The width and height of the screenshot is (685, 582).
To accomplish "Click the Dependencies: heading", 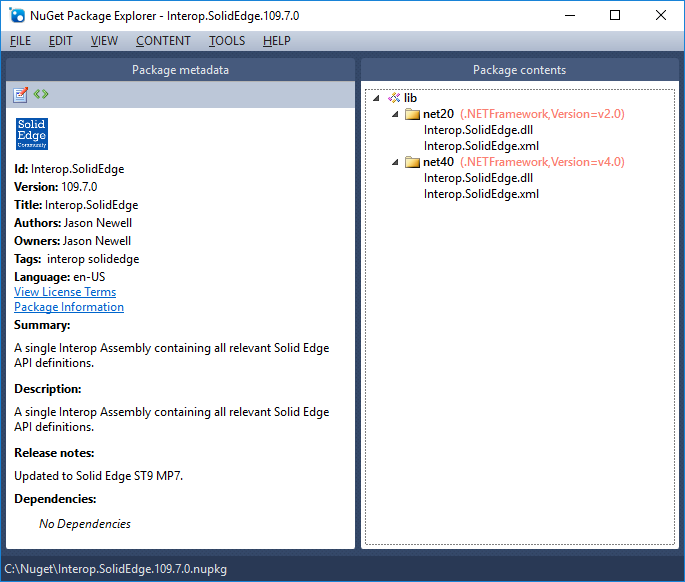I will 55,499.
